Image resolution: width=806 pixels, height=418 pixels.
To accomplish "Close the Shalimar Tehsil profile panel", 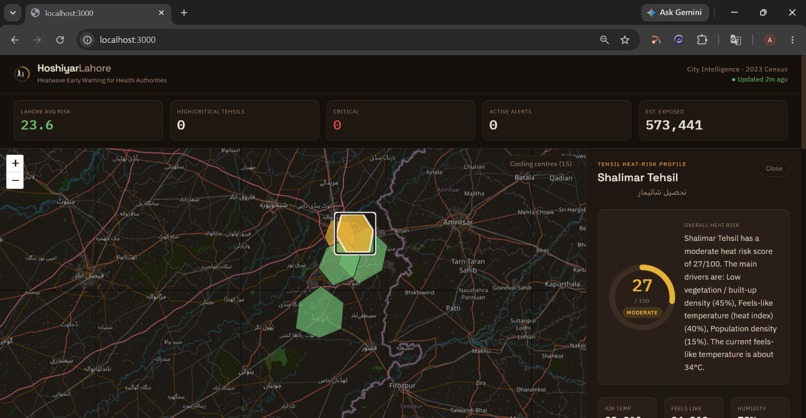I will 774,169.
